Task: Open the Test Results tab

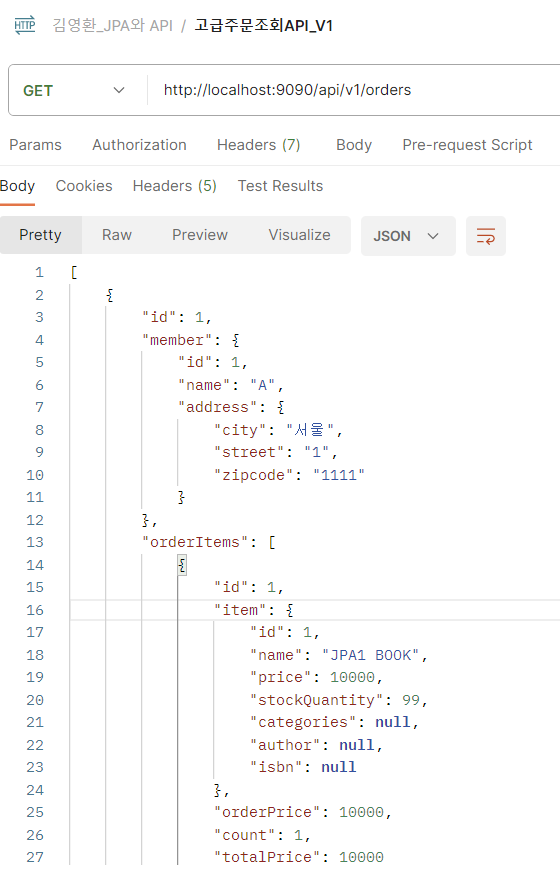Action: click(281, 186)
